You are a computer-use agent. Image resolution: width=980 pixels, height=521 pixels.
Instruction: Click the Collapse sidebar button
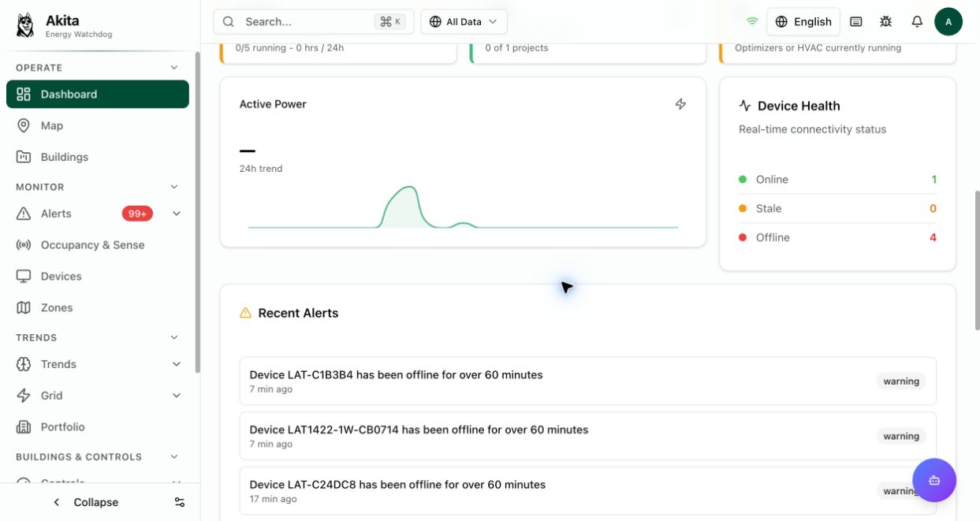point(85,502)
